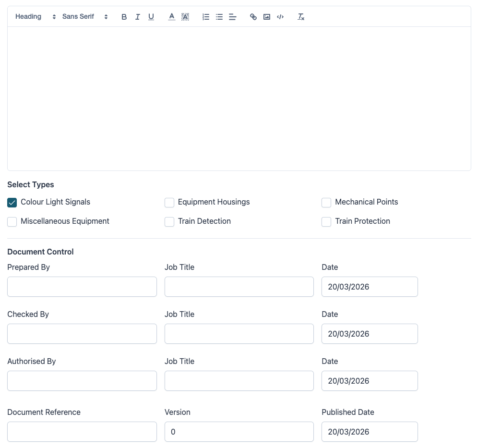Image resolution: width=477 pixels, height=448 pixels.
Task: Underline the selected text
Action: tap(151, 17)
